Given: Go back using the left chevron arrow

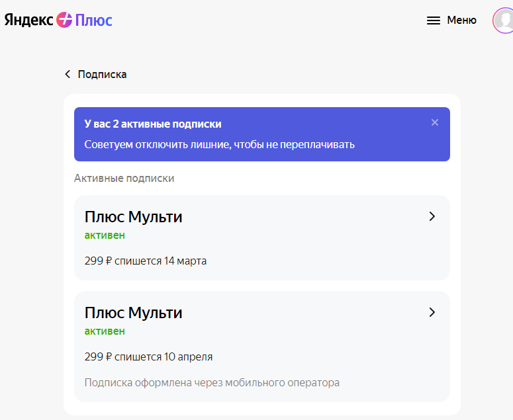Looking at the screenshot, I should 68,74.
